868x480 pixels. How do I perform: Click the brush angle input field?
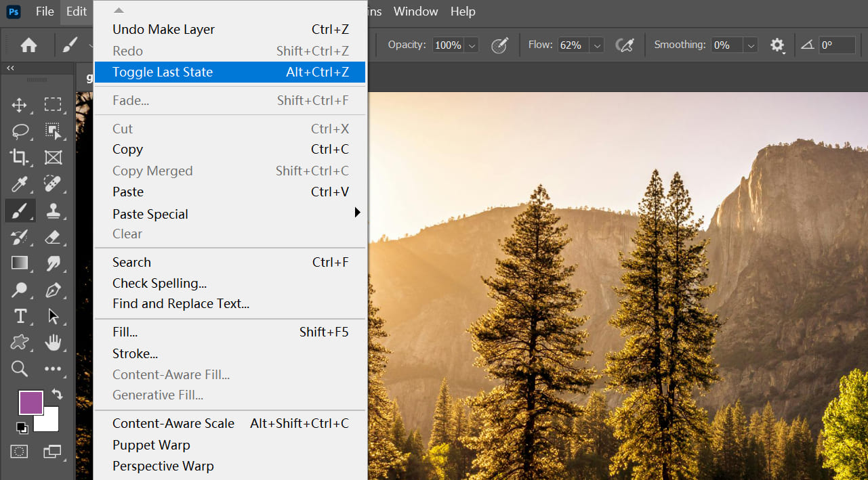click(x=837, y=45)
